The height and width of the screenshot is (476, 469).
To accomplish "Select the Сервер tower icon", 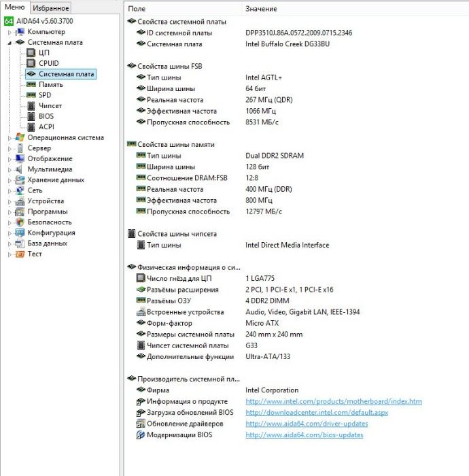I will click(x=20, y=148).
